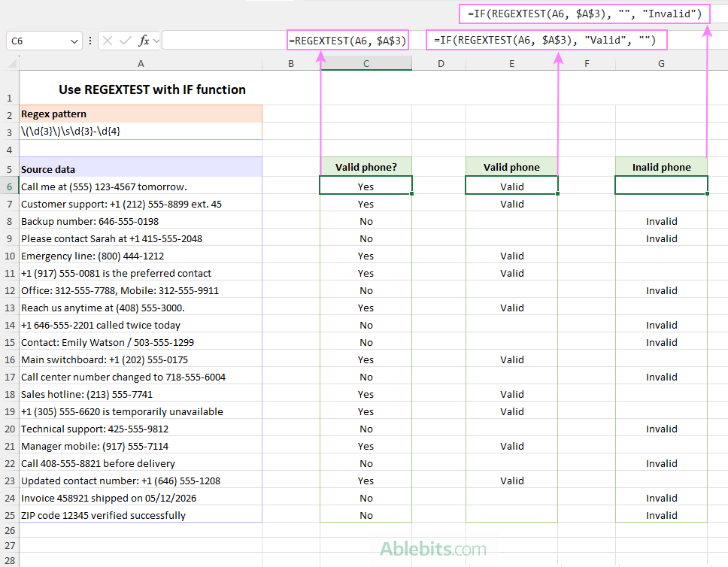The width and height of the screenshot is (728, 567).
Task: Select row 3 header
Action: click(9, 132)
